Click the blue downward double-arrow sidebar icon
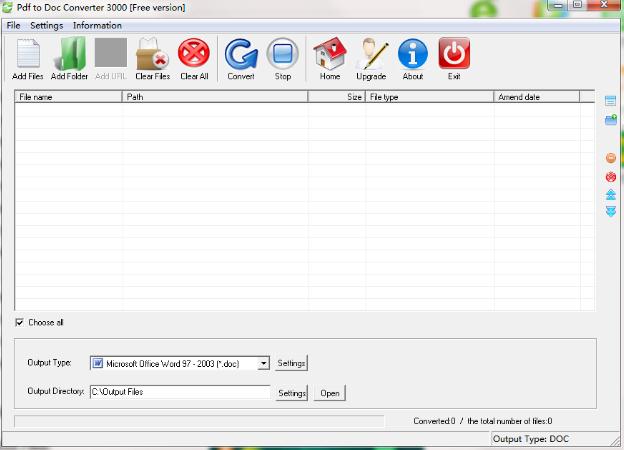 coord(611,211)
